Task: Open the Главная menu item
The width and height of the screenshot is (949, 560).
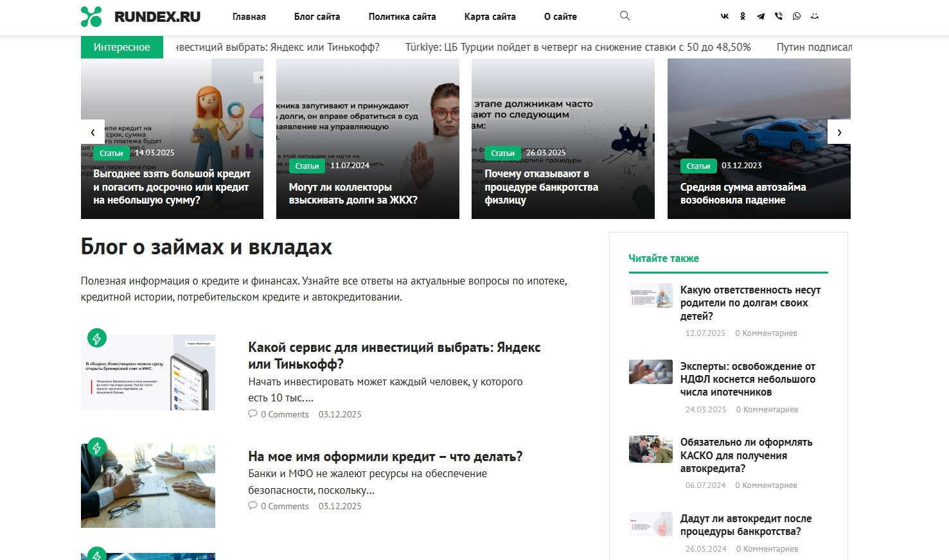Action: pos(249,17)
